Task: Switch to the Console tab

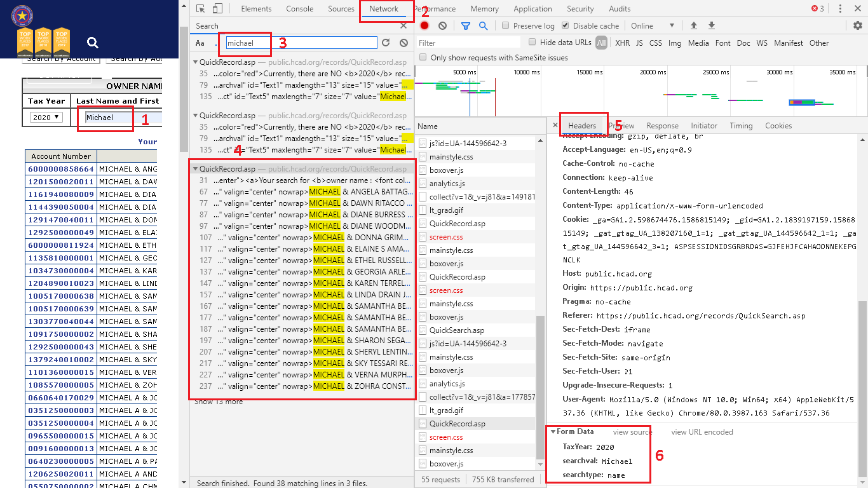Action: (x=299, y=9)
